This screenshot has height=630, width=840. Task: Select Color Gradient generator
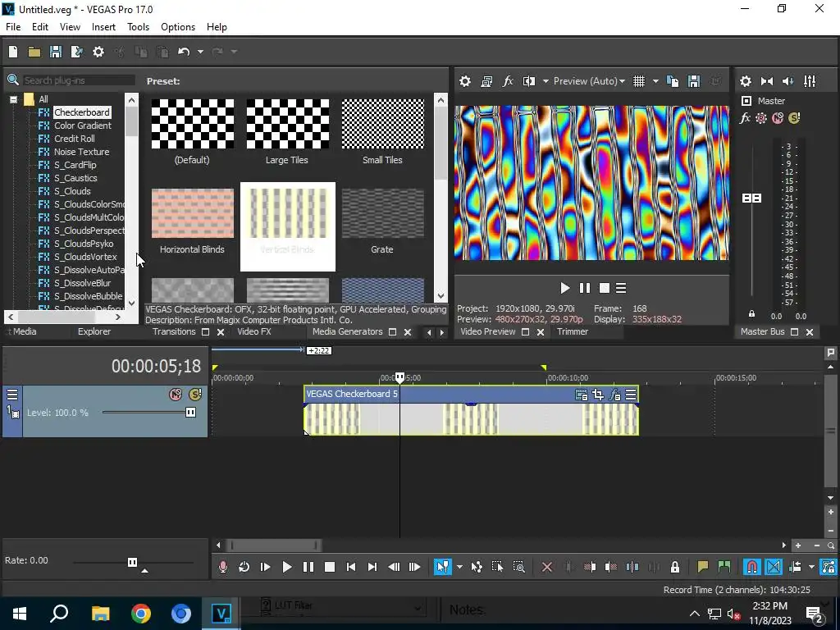point(83,126)
